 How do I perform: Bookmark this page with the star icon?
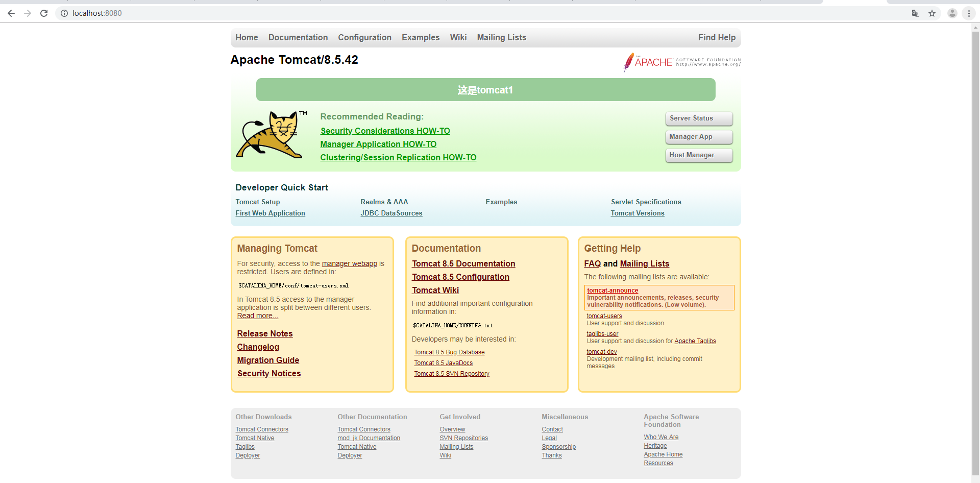(x=932, y=13)
